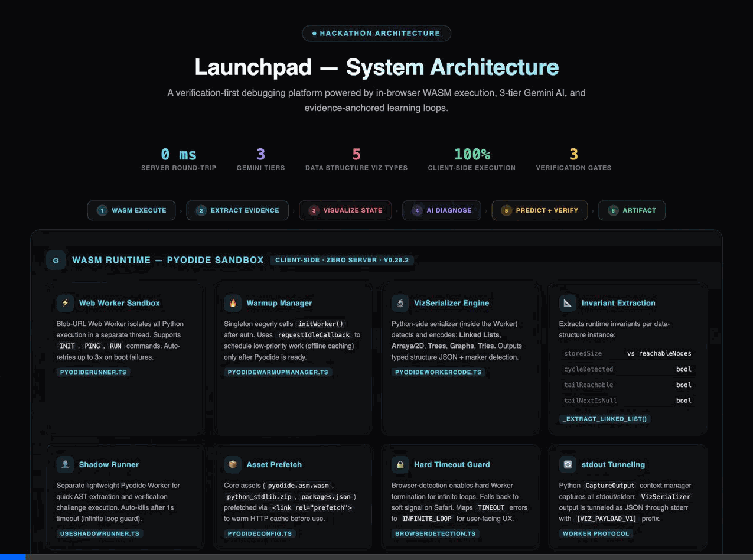753x560 pixels.
Task: Click the Hard Timeout Guard card title
Action: click(452, 464)
